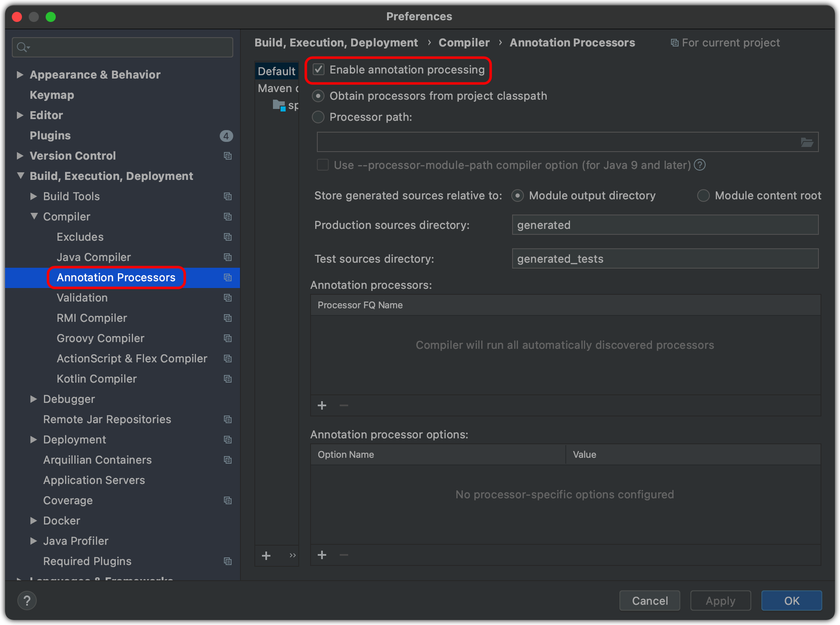840x625 pixels.
Task: Select Java Compiler in settings tree
Action: (x=94, y=257)
